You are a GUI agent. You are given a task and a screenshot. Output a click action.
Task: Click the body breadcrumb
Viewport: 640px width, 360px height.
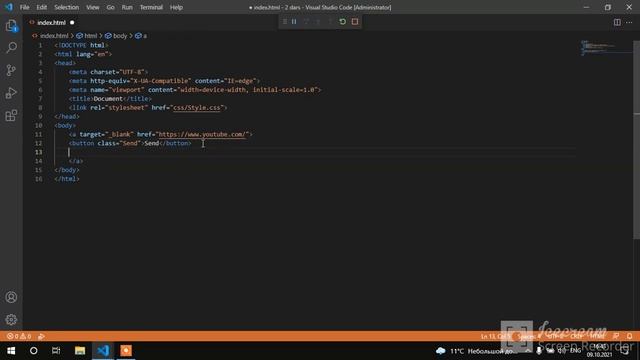click(x=120, y=36)
